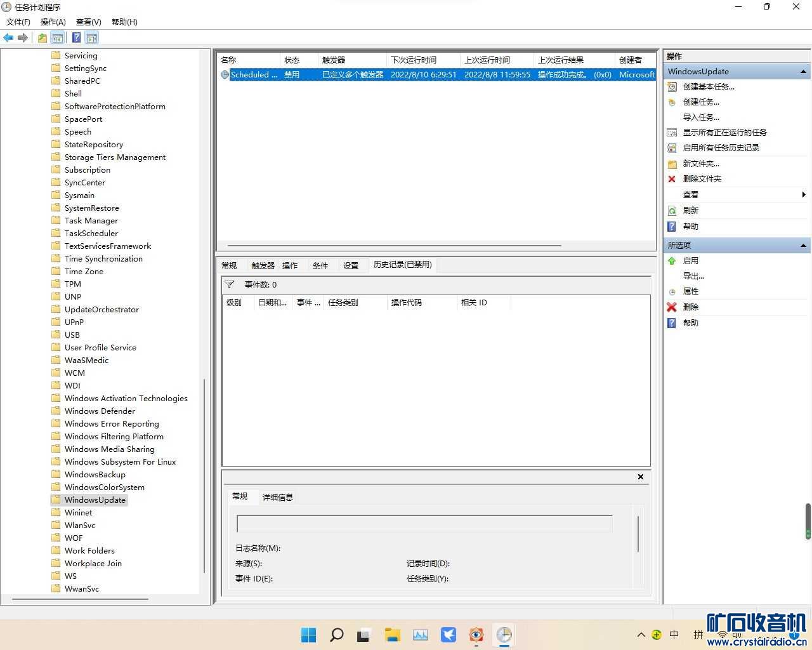
Task: Open Task View from the taskbar
Action: point(364,635)
